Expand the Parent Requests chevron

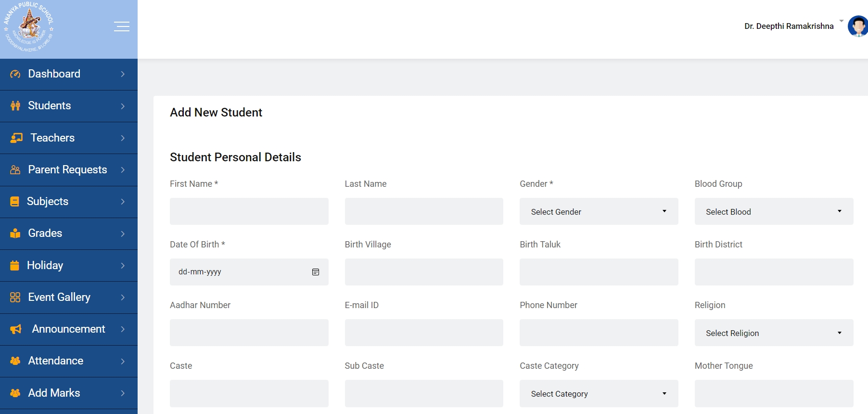pyautogui.click(x=123, y=170)
